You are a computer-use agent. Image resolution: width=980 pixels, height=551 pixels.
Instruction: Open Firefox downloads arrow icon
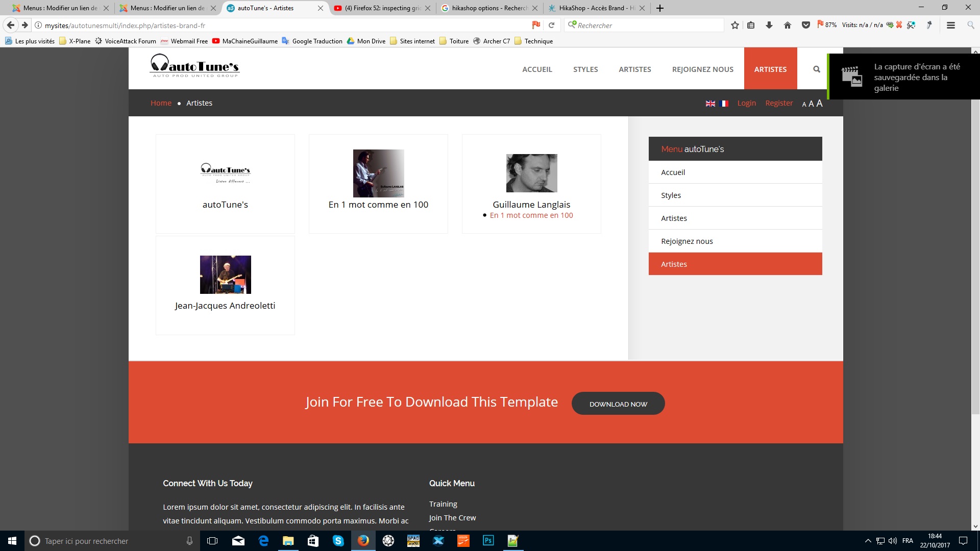(x=769, y=25)
